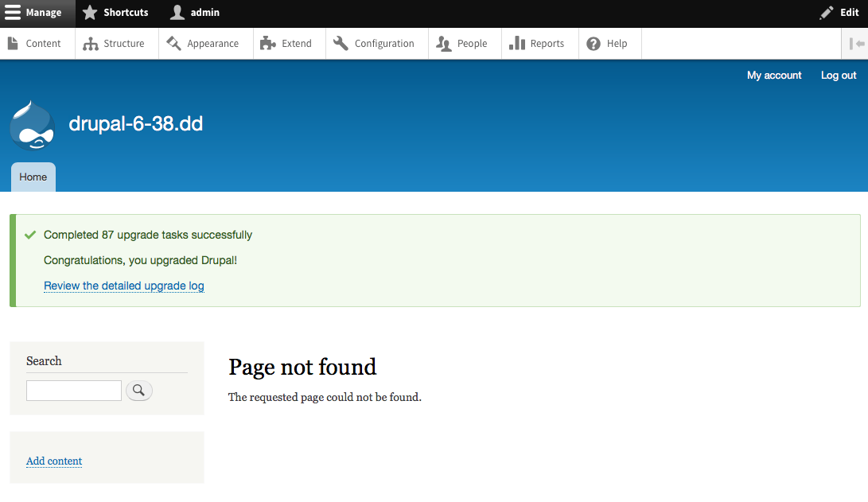Open Review the detailed upgrade log
The height and width of the screenshot is (502, 868).
[x=124, y=286]
